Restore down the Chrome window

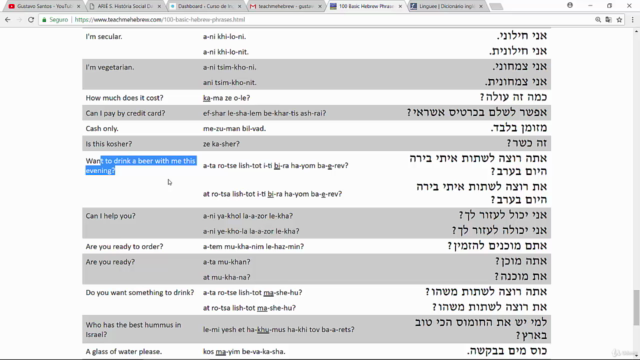tap(609, 5)
